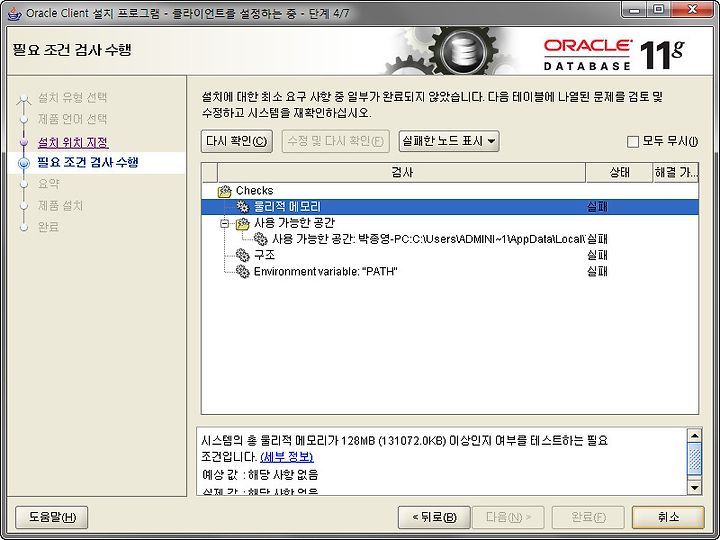Click gear icon beside 박종영-PC path row

[x=260, y=239]
